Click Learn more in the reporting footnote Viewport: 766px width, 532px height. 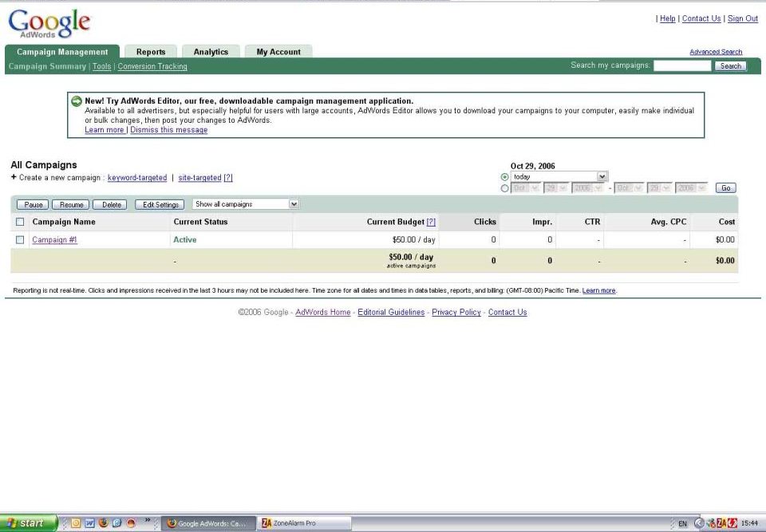pyautogui.click(x=599, y=290)
